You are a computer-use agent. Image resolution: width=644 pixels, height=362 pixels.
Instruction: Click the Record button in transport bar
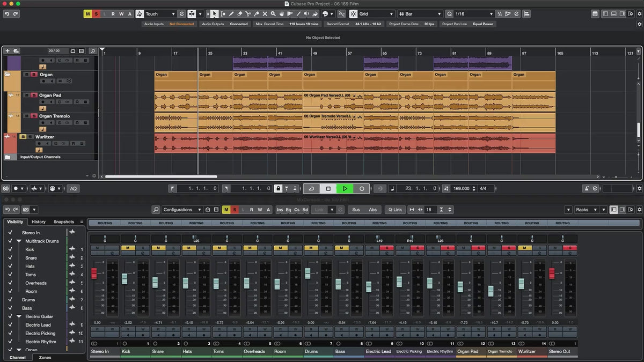pos(362,189)
